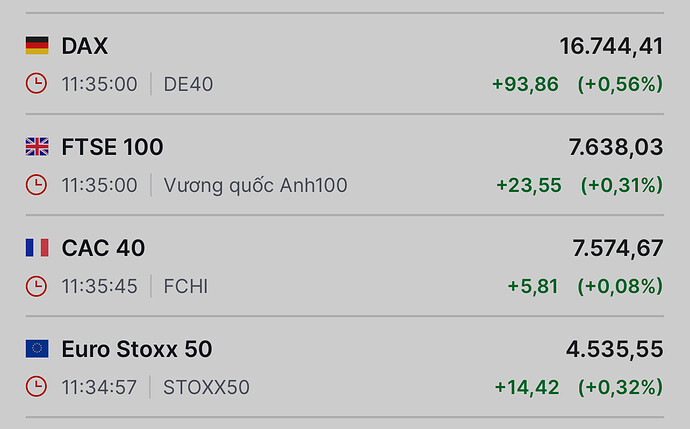
Task: Click the clock icon in the FTSE 100 row
Action: pyautogui.click(x=36, y=185)
